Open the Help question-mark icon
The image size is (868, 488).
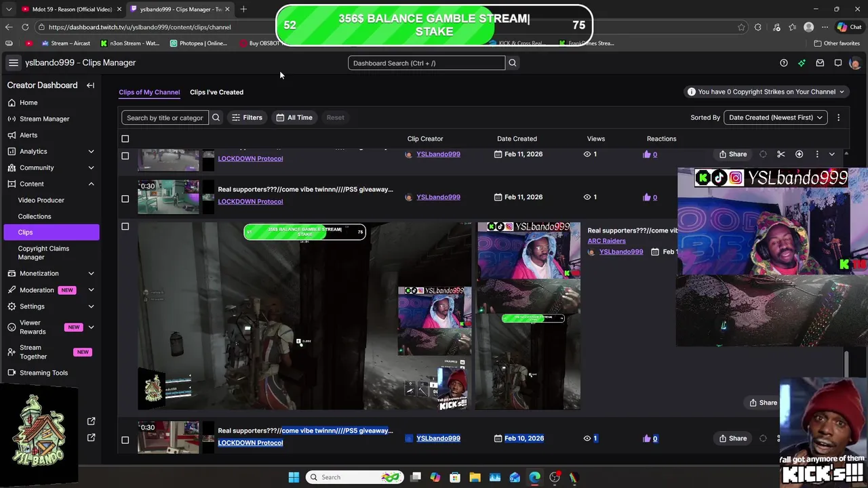point(784,63)
